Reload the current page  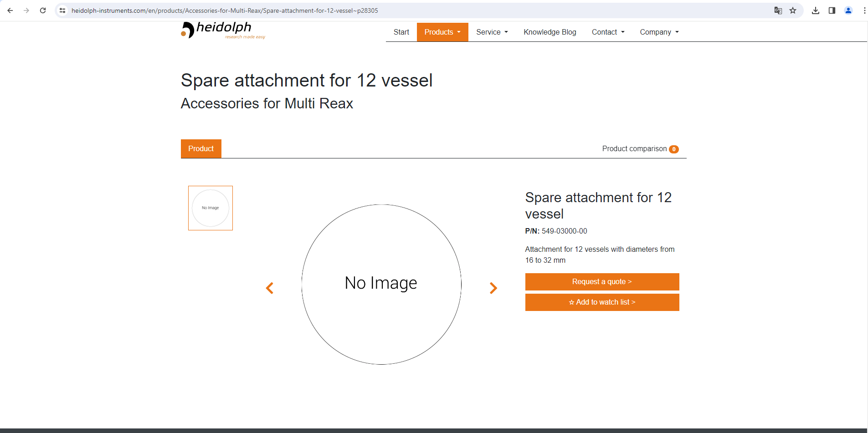click(43, 10)
